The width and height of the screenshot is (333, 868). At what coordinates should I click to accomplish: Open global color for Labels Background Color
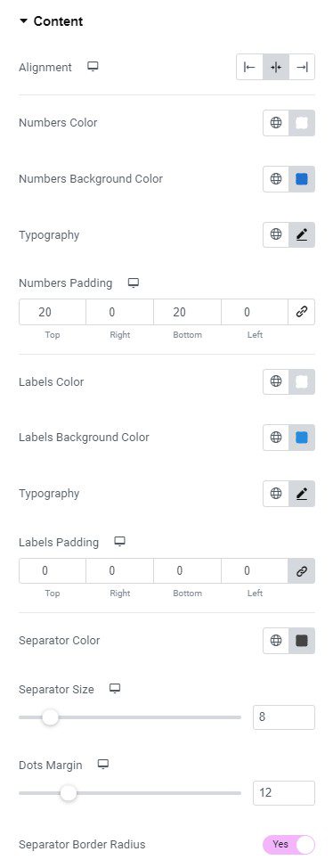[x=275, y=438]
